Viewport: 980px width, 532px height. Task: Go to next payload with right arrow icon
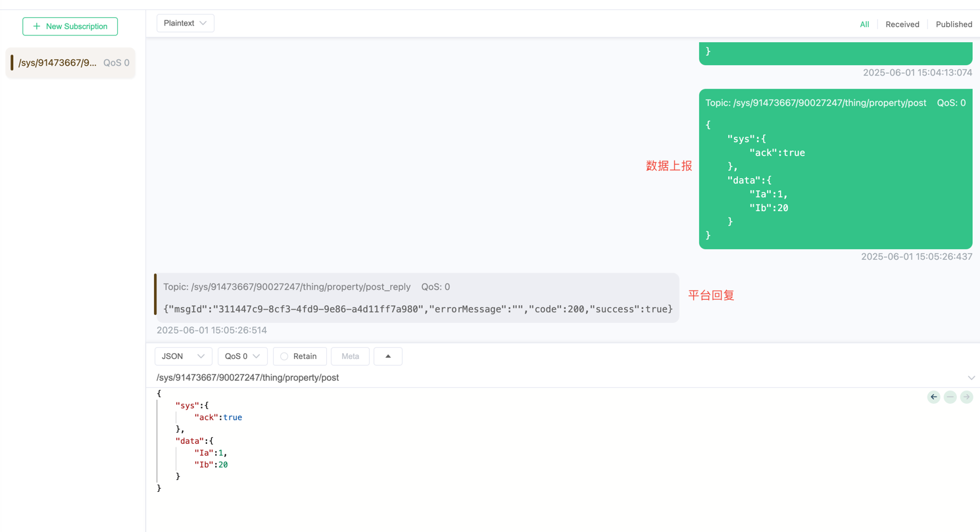pyautogui.click(x=966, y=397)
